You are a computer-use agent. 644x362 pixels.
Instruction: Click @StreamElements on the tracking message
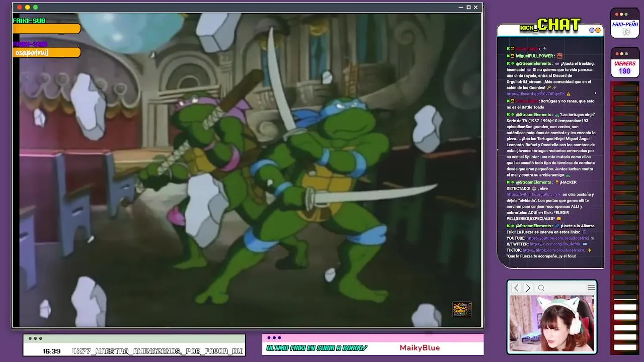534,64
